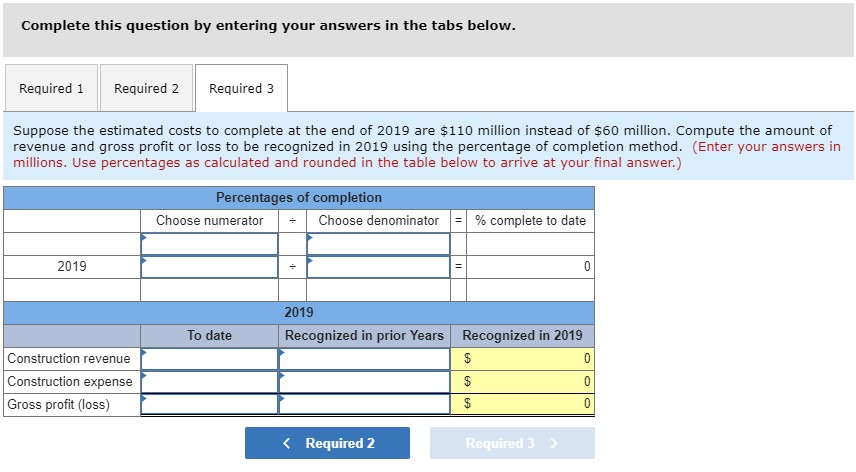This screenshot has width=856, height=472.
Task: Select Gross profit (loss) prior Years cell
Action: coord(364,405)
